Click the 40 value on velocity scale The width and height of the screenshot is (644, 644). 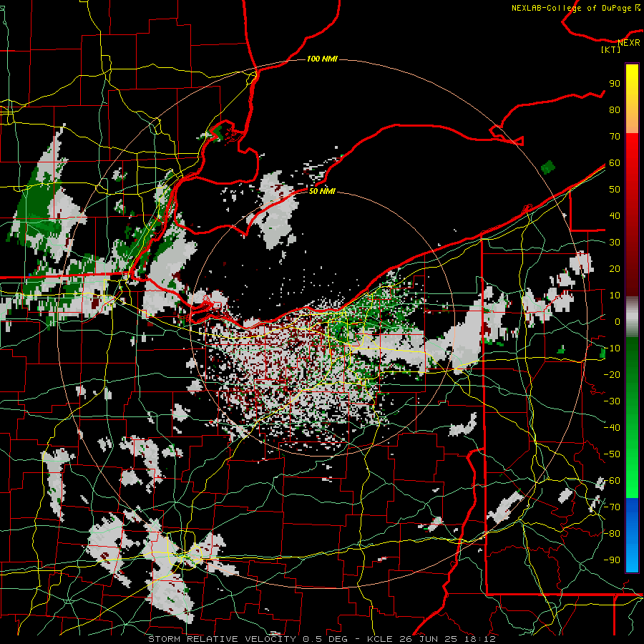(x=615, y=215)
